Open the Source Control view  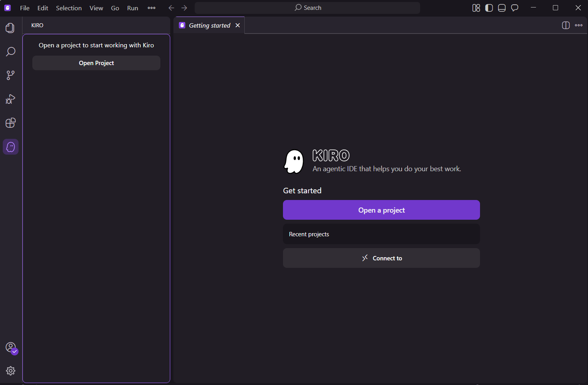(11, 75)
